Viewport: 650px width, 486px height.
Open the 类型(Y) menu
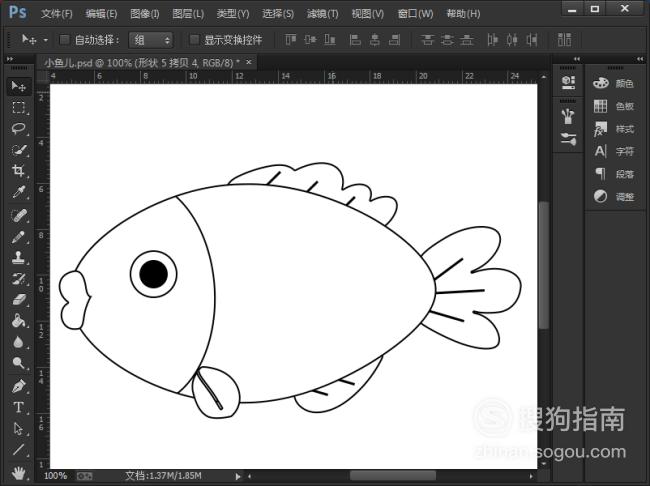tap(233, 14)
